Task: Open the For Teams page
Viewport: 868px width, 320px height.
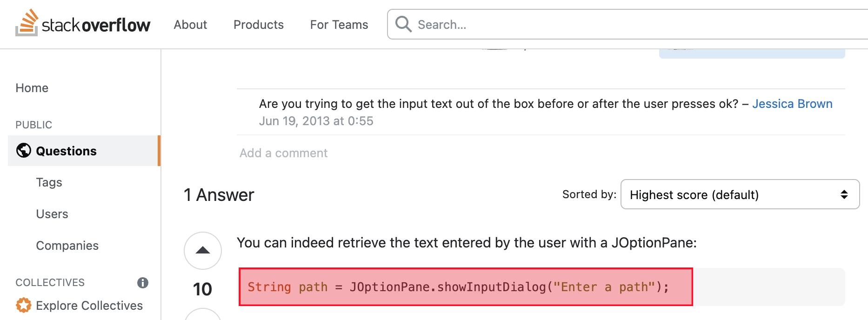Action: click(x=339, y=25)
